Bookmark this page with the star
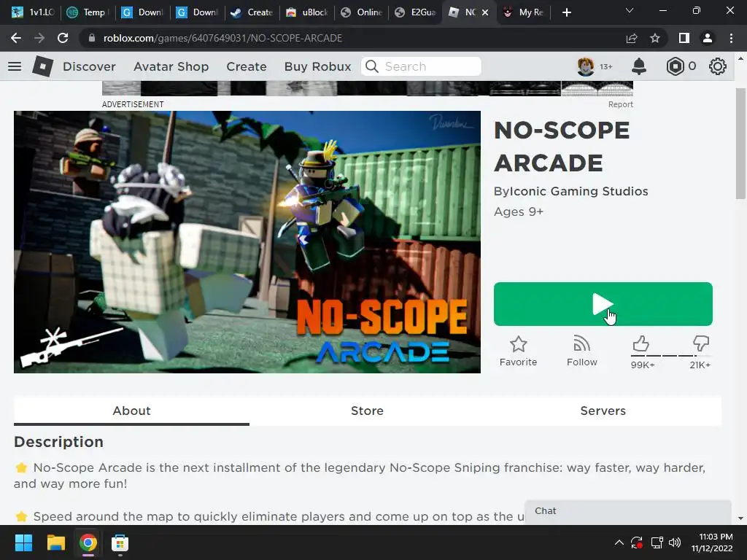Screen dimensions: 747x560 [655, 38]
